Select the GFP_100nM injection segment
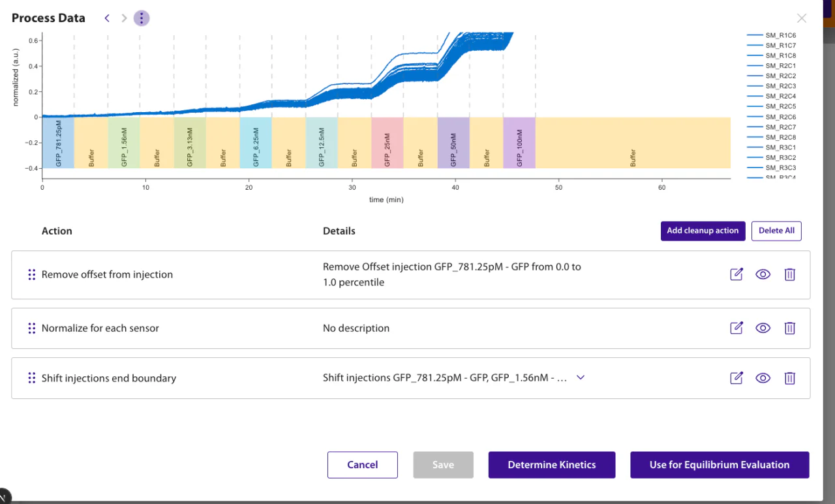 point(519,143)
